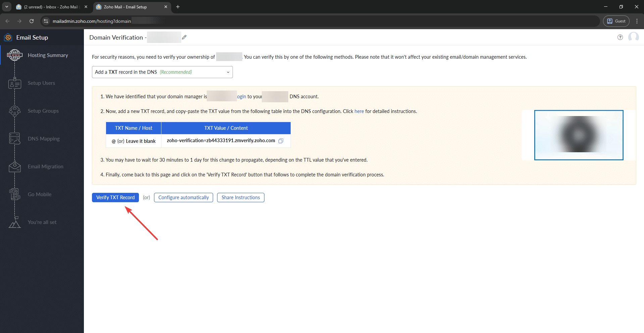Open the browser tab search dropdown
Image resolution: width=644 pixels, height=333 pixels.
pyautogui.click(x=7, y=7)
